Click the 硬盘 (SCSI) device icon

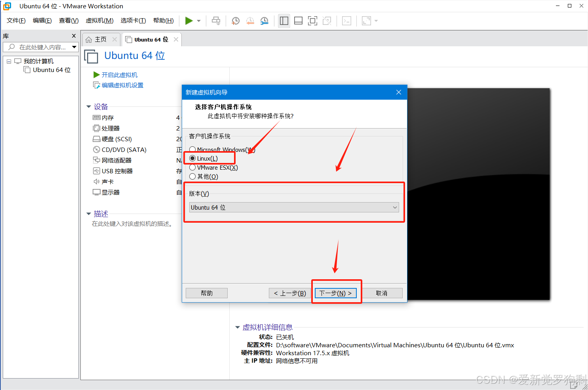[x=97, y=139]
